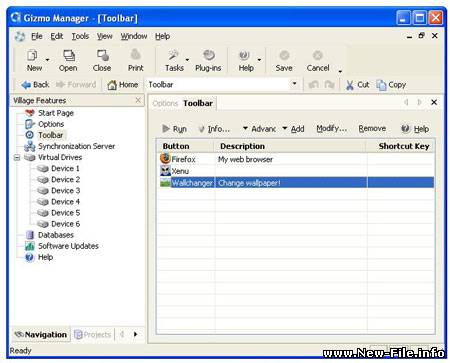
Task: Open the Toolbar address dropdown
Action: point(294,83)
